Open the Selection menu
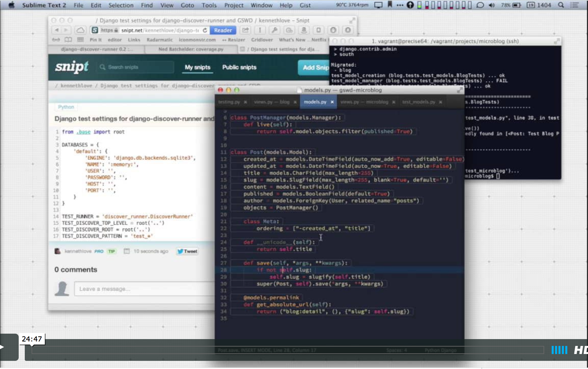 pos(121,5)
